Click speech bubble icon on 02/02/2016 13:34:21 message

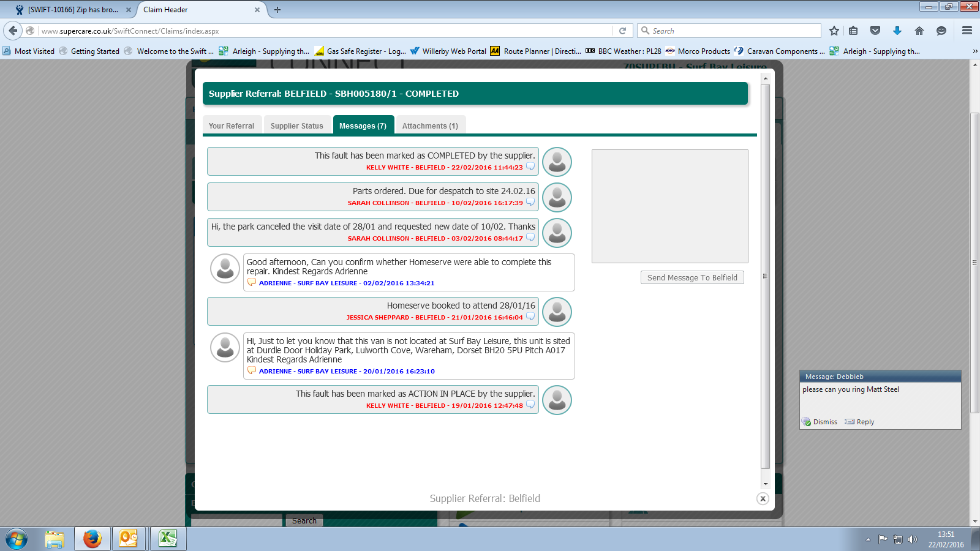coord(252,282)
